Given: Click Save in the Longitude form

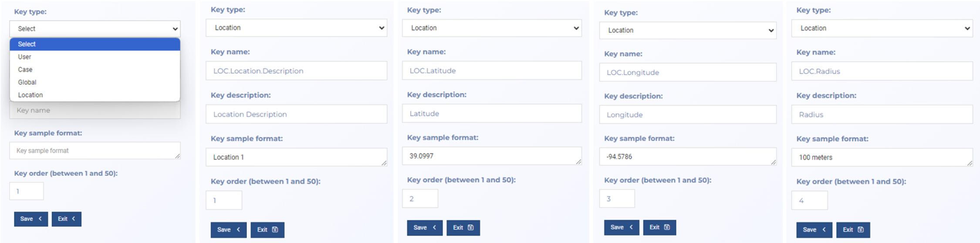Looking at the screenshot, I should pos(621,227).
